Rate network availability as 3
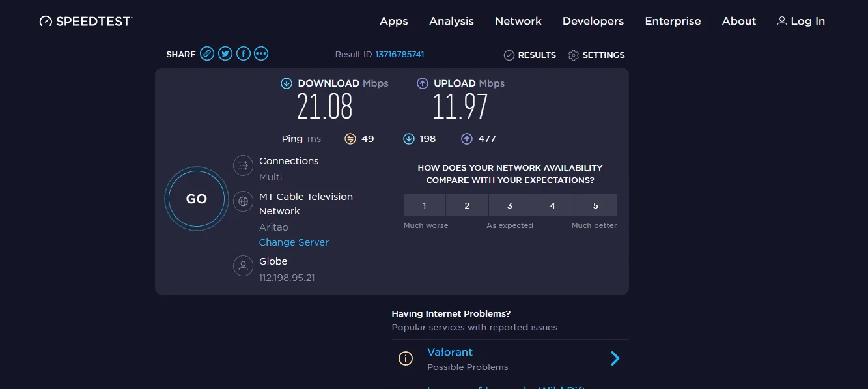This screenshot has height=389, width=868. pos(510,205)
